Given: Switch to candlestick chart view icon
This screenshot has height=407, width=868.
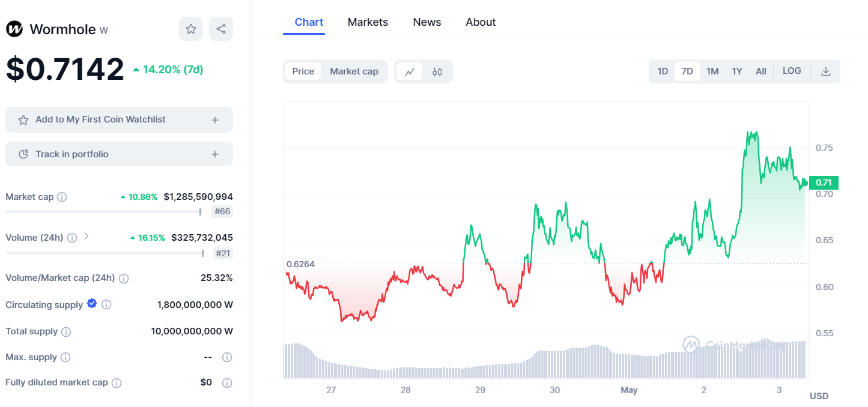Looking at the screenshot, I should [x=437, y=71].
